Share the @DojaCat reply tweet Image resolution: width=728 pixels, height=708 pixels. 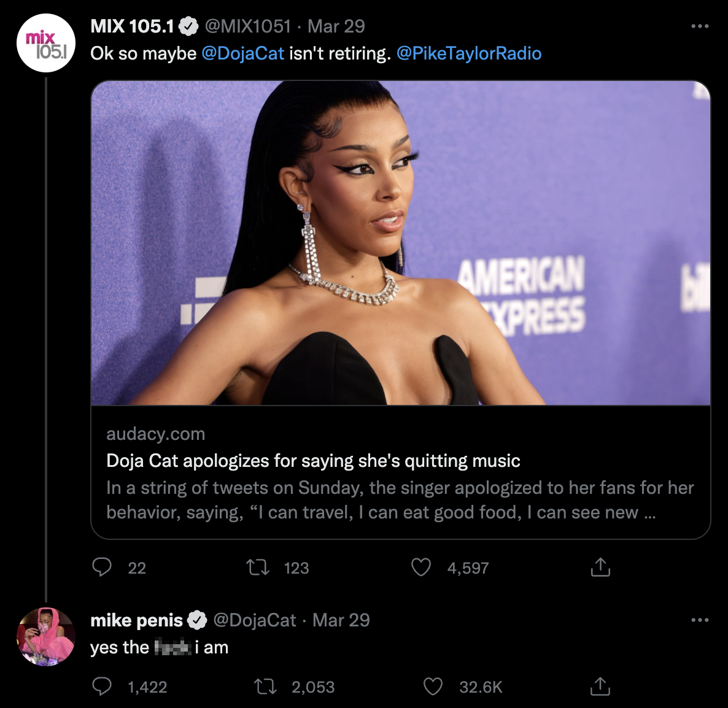[x=600, y=687]
